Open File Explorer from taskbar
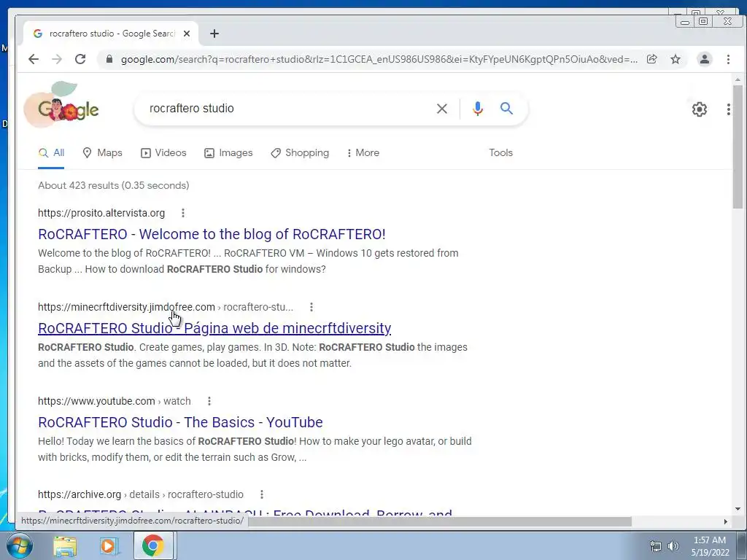 tap(65, 546)
